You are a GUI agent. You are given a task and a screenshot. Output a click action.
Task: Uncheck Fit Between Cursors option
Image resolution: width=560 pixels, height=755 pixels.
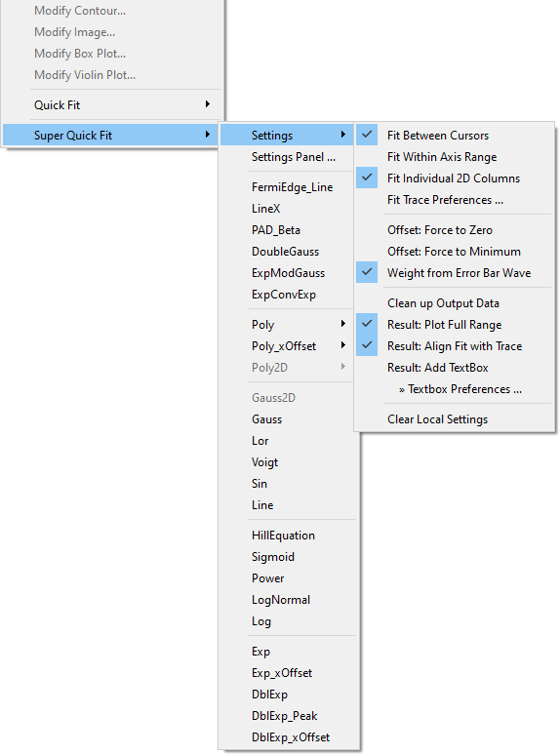(454, 136)
